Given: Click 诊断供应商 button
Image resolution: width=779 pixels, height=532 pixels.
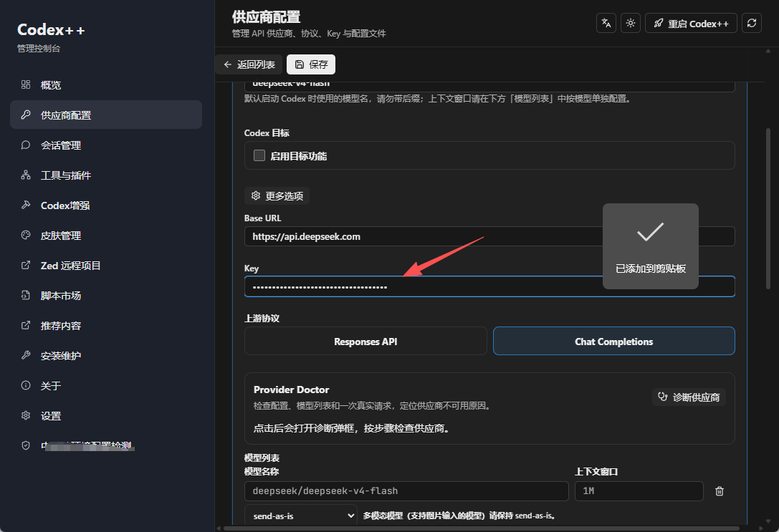Looking at the screenshot, I should pyautogui.click(x=689, y=397).
